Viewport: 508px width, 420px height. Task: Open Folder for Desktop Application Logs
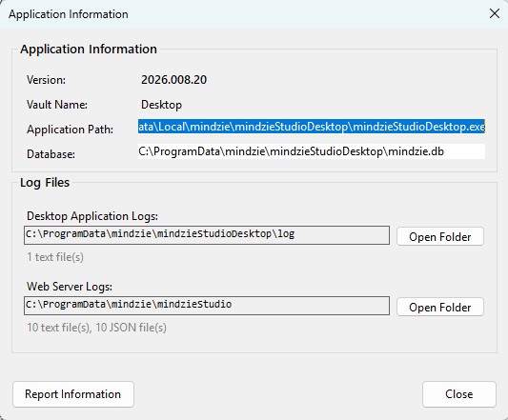click(x=440, y=236)
